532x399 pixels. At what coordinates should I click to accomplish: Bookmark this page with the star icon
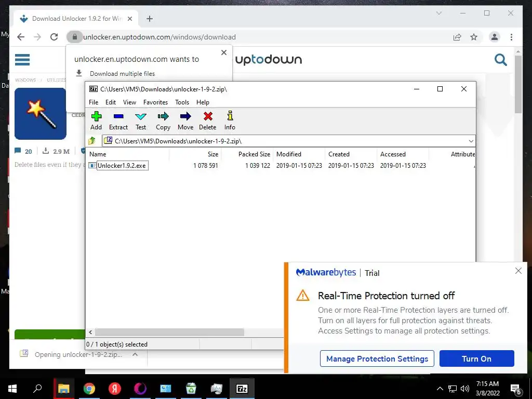[474, 37]
